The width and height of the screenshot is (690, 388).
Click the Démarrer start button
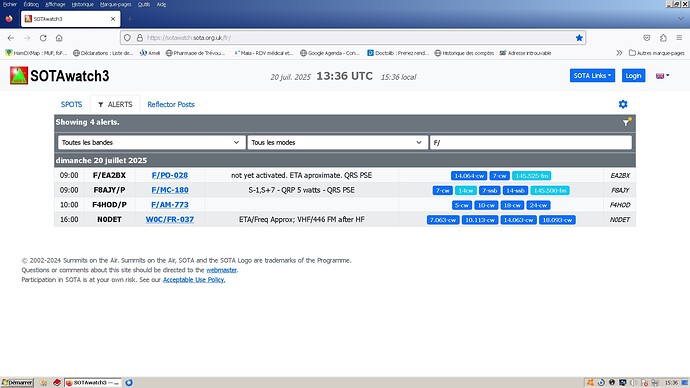(x=17, y=382)
